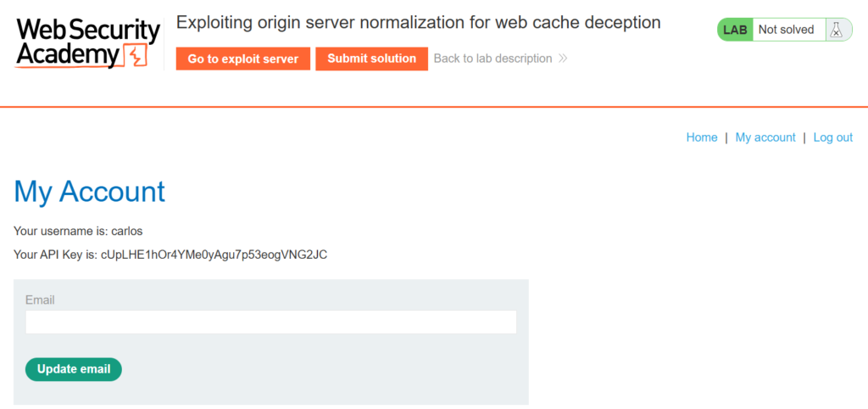The image size is (868, 409).
Task: Open the exploit server
Action: (x=243, y=59)
